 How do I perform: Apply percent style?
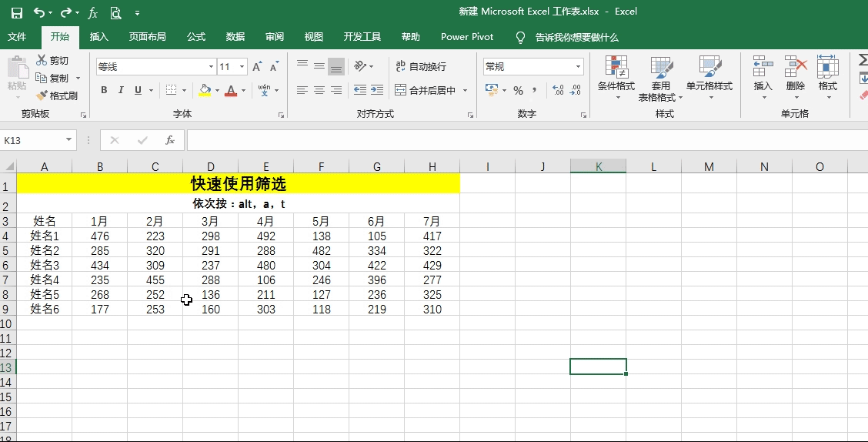pos(518,90)
